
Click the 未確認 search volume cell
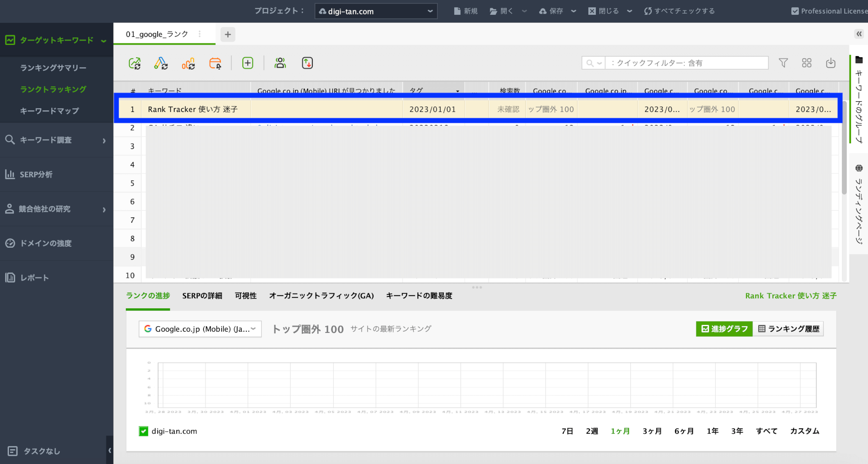[508, 109]
